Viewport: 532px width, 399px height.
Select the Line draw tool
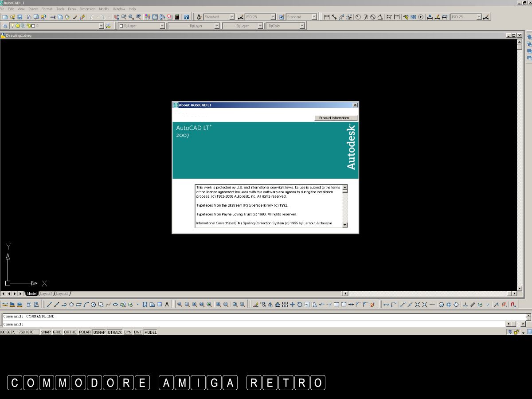click(x=50, y=305)
